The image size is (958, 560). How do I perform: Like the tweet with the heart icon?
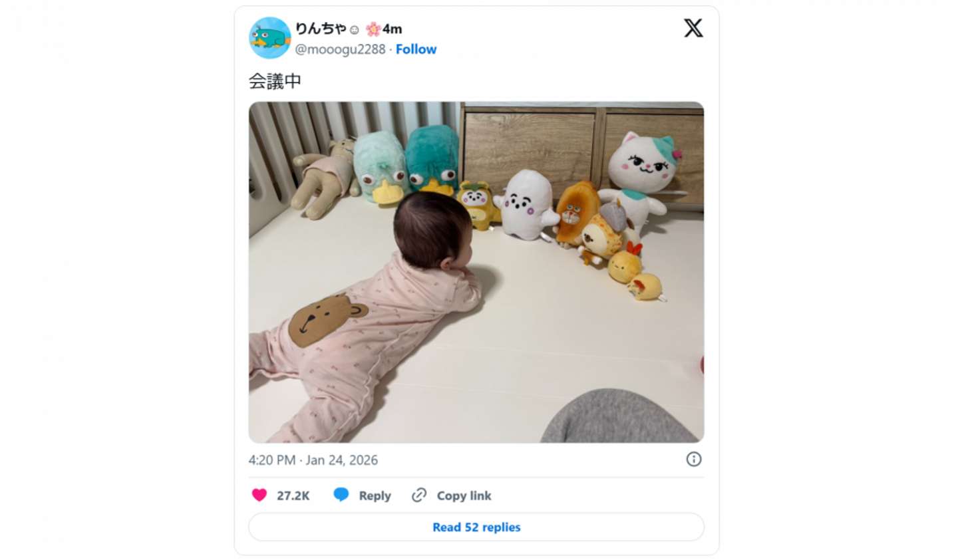pos(259,495)
